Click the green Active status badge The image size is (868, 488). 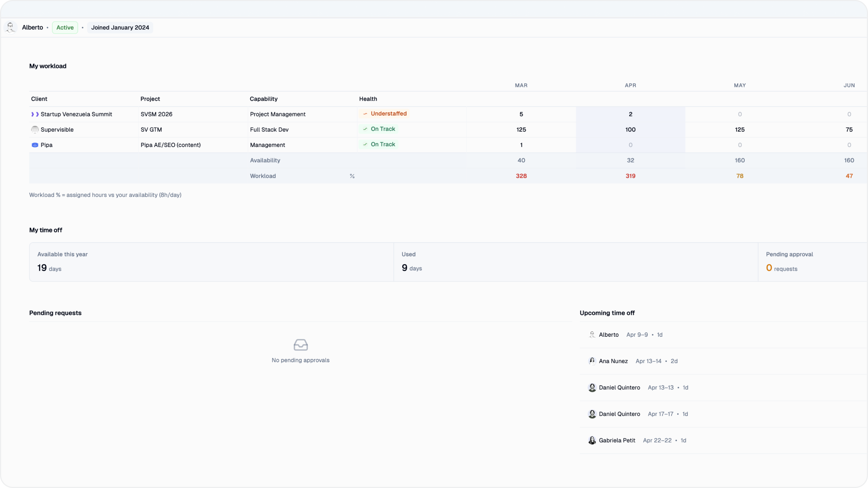pos(65,28)
